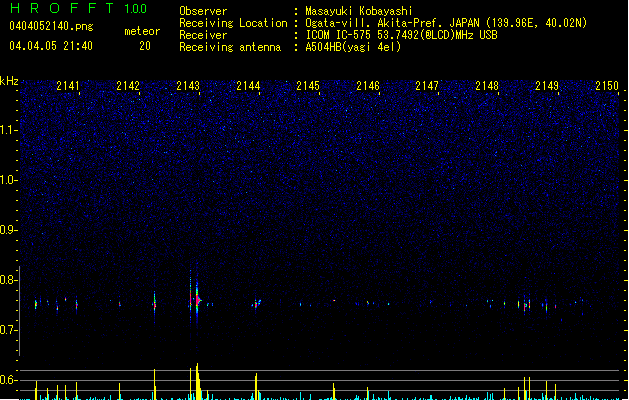Select the Ogata-vill. Akita-Pref. JAPAN location text

click(446, 23)
